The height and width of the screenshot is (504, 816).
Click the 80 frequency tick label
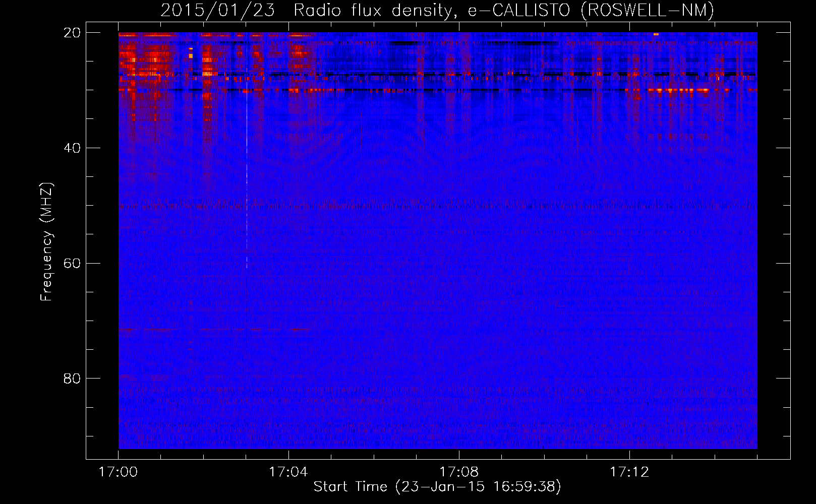point(72,379)
